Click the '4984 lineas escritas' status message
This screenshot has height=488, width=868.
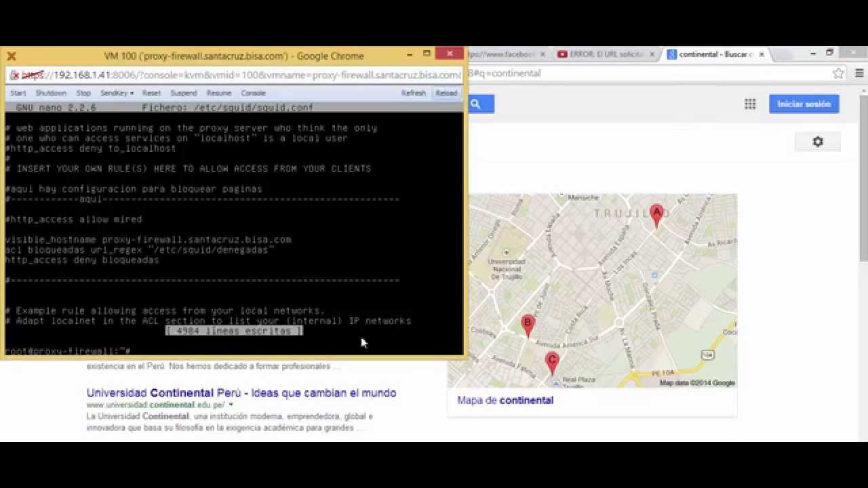click(234, 331)
